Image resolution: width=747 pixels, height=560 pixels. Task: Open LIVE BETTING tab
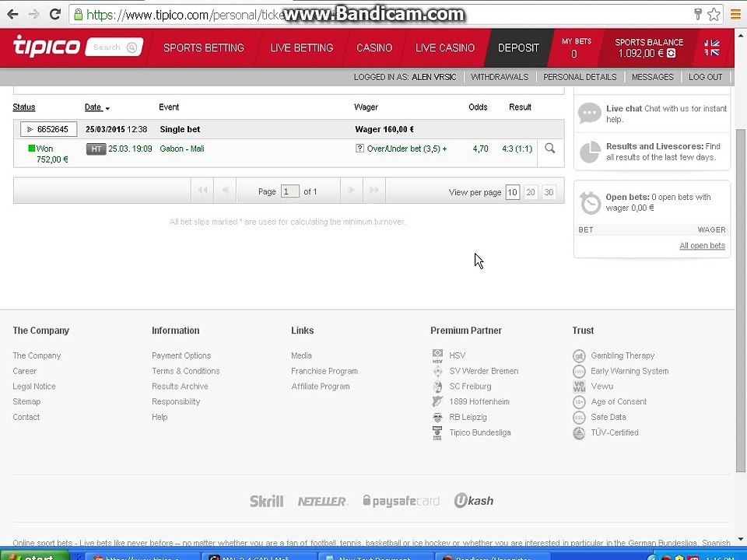click(x=302, y=47)
